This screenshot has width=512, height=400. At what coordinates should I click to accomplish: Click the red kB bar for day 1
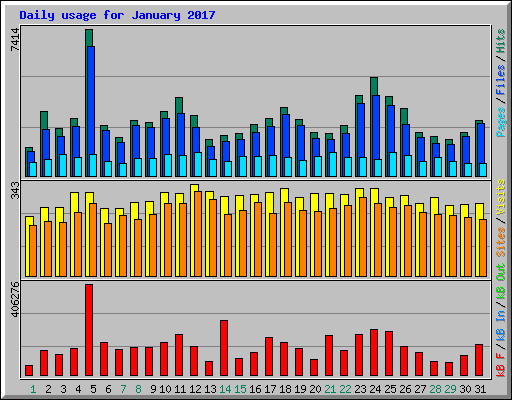(x=29, y=371)
